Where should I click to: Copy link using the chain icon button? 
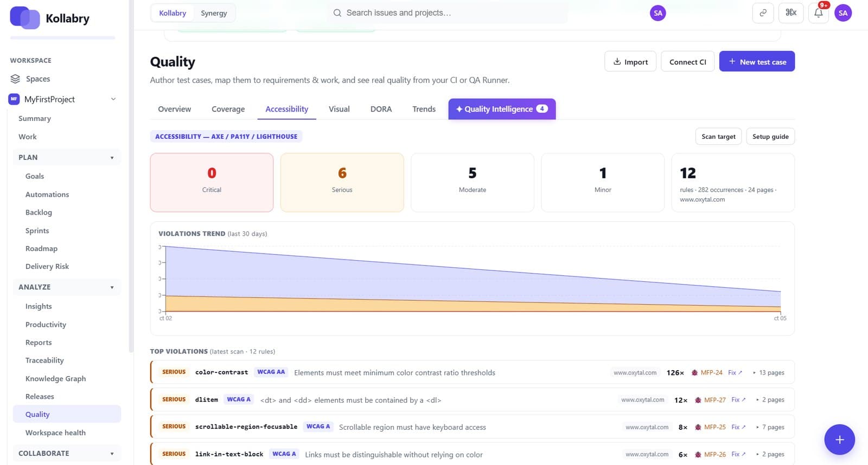click(x=763, y=13)
